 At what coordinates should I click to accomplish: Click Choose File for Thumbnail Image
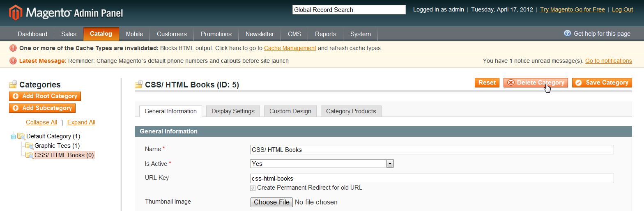coord(271,202)
